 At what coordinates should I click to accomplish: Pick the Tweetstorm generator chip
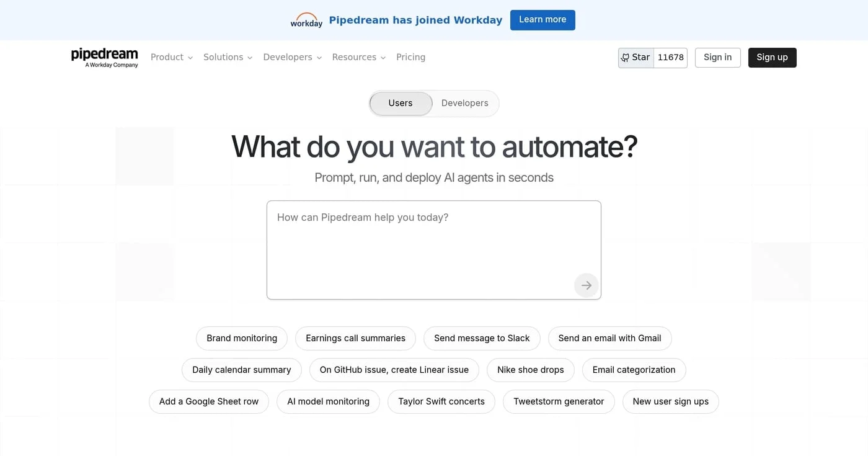(x=559, y=402)
